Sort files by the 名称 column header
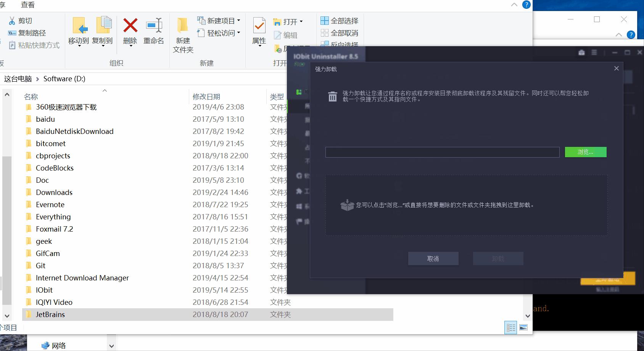Screen dimensions: 644x351 [31, 97]
